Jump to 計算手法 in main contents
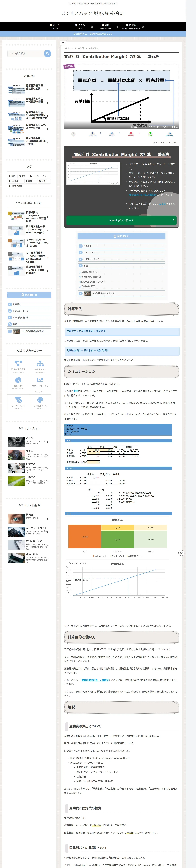196x868 pixels. coord(88,246)
